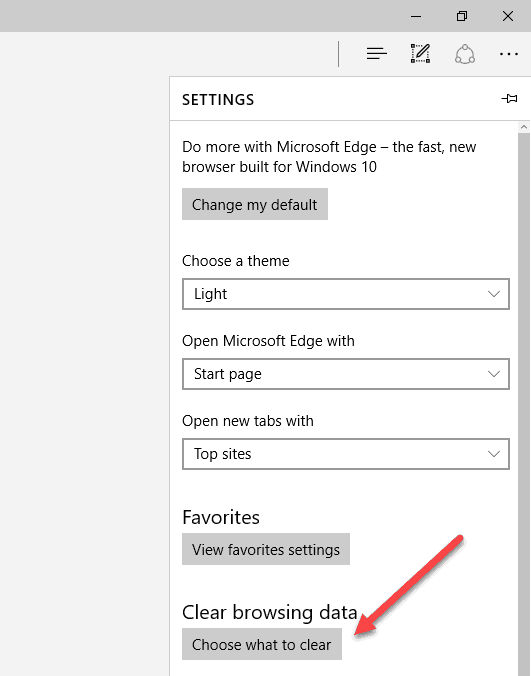Minimize the Edge window

tap(416, 16)
